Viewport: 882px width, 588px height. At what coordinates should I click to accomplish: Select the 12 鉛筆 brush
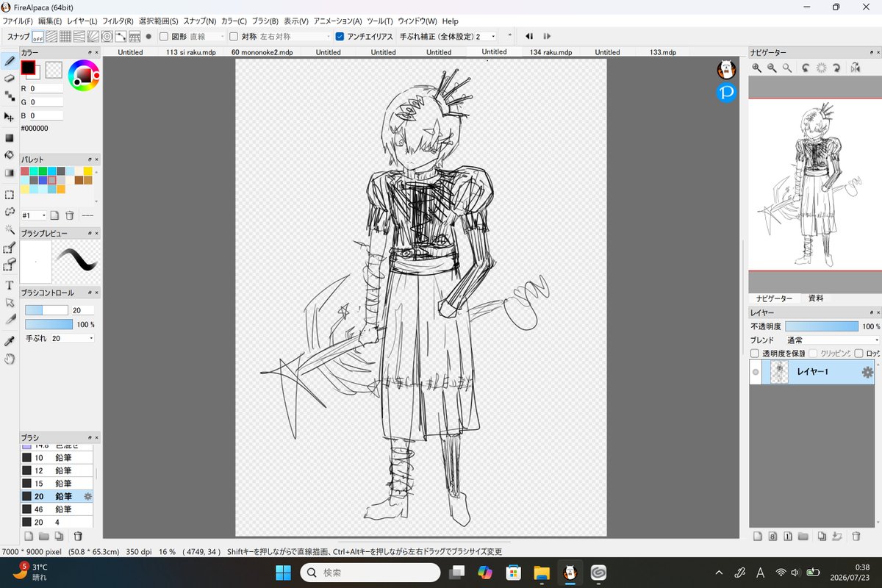[57, 470]
